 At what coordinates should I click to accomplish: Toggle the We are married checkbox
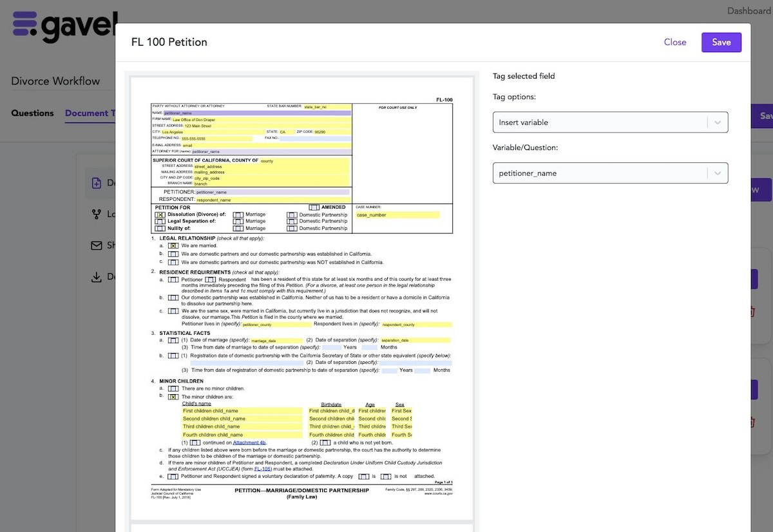[x=173, y=245]
